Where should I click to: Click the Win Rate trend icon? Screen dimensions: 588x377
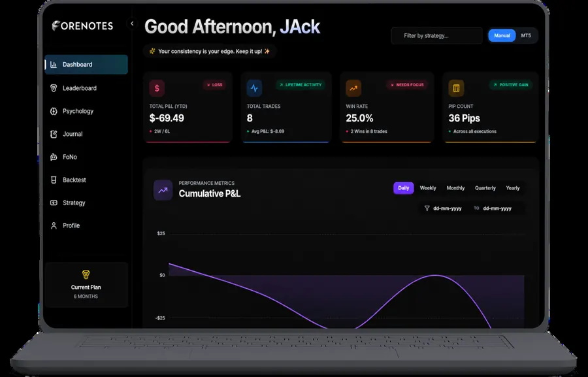(x=353, y=88)
